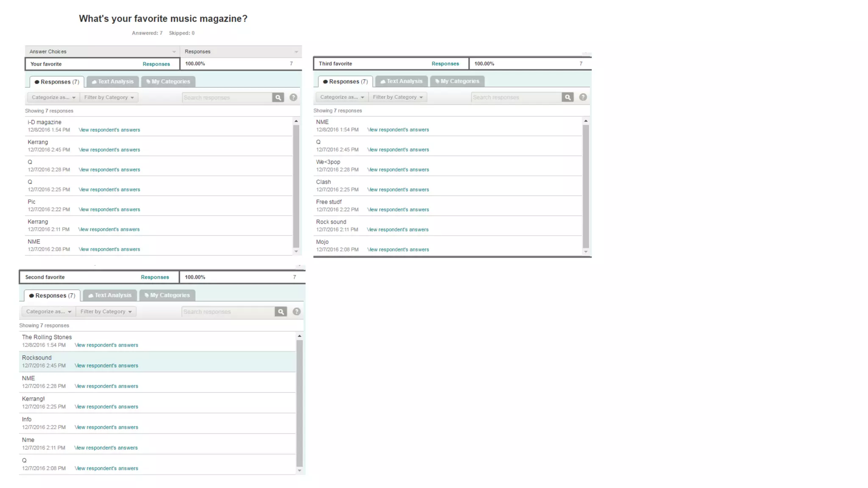Click search magnifier in Your favorite panel
This screenshot has width=868, height=488.
pos(278,97)
